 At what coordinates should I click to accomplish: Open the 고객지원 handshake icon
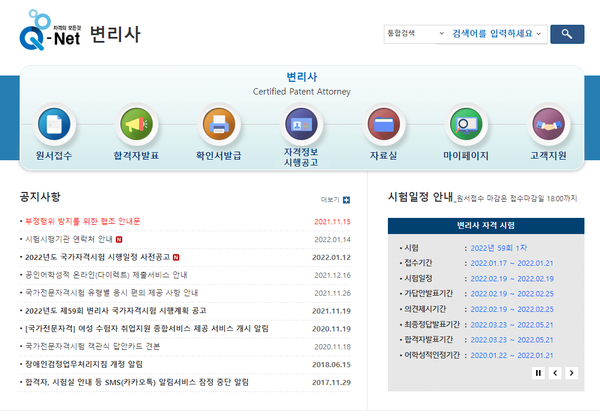pos(549,124)
